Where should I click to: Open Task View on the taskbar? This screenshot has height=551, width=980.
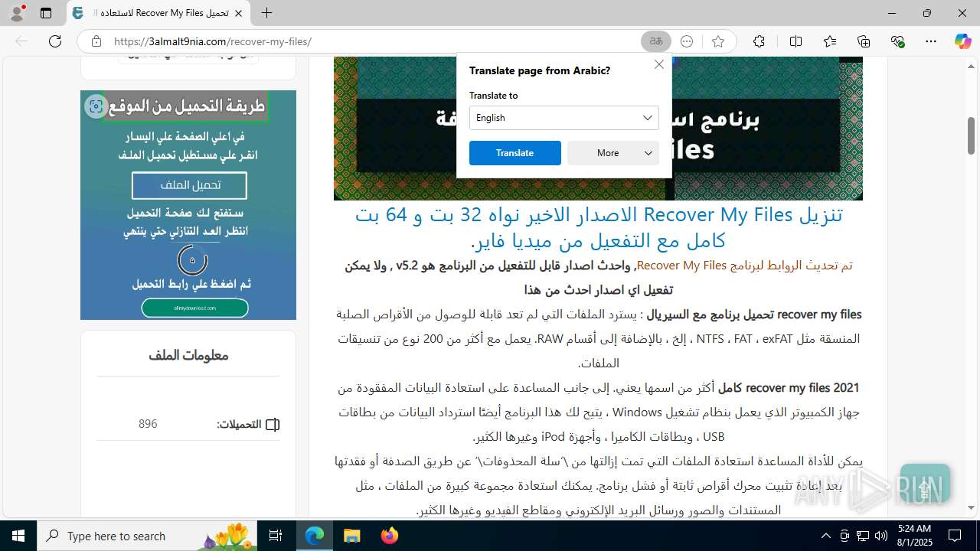[x=276, y=536]
